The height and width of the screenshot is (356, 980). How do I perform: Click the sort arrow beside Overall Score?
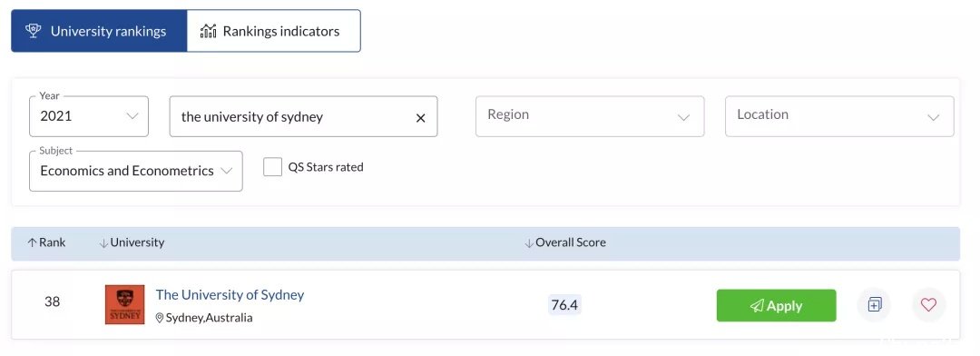click(529, 242)
